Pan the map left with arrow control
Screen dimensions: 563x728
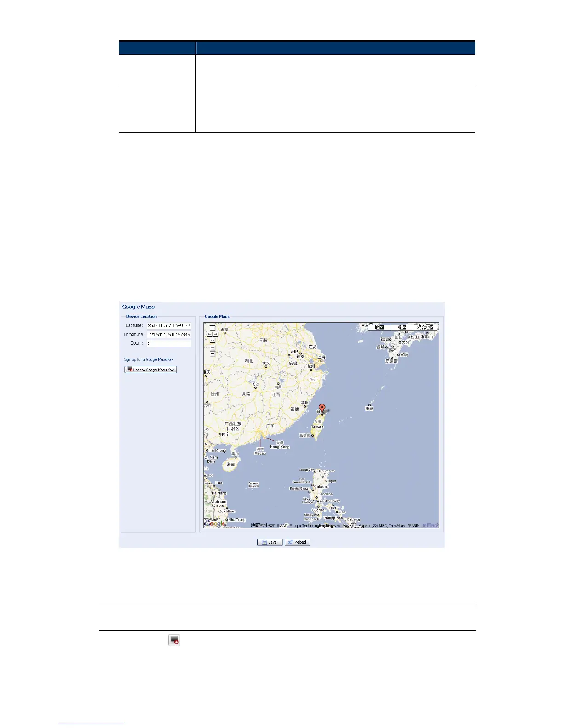tap(209, 334)
